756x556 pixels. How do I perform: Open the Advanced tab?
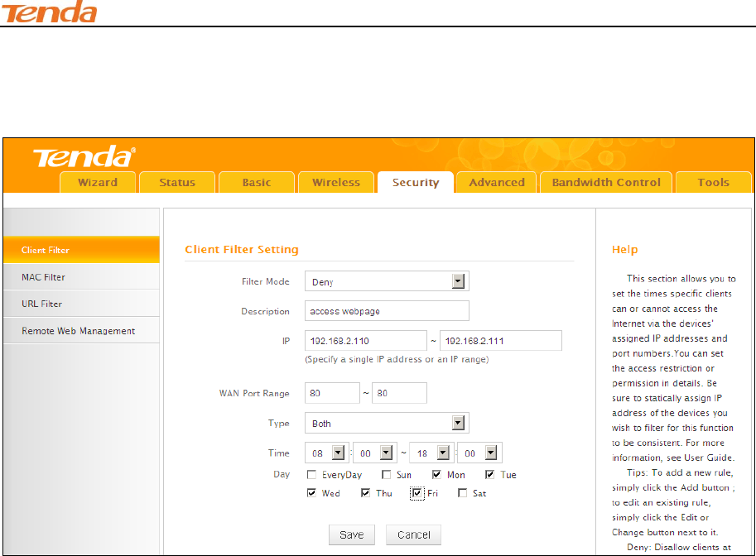[497, 183]
